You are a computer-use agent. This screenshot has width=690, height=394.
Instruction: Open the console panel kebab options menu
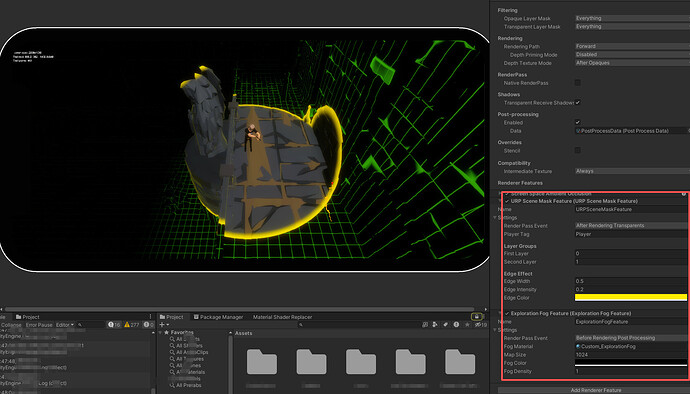pyautogui.click(x=150, y=317)
